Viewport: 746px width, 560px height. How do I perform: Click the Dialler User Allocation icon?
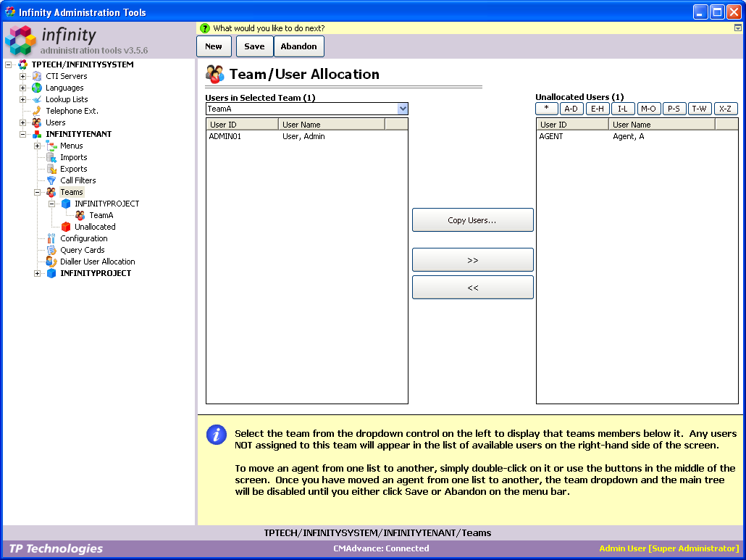pos(51,262)
